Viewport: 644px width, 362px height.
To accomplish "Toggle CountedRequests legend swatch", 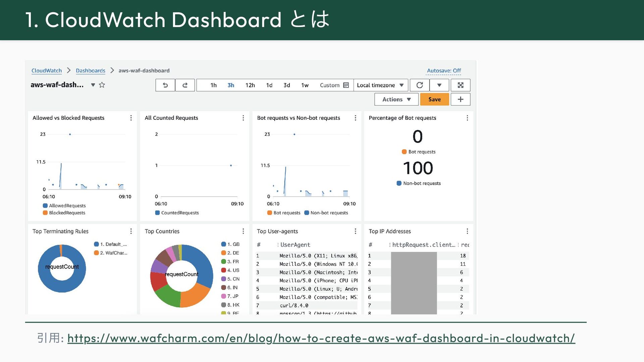I will [157, 213].
